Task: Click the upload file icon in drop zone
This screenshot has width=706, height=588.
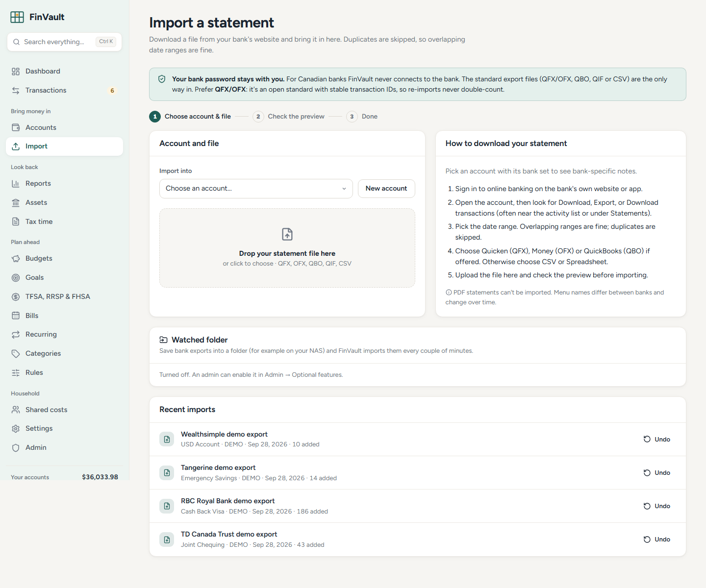Action: pos(287,234)
